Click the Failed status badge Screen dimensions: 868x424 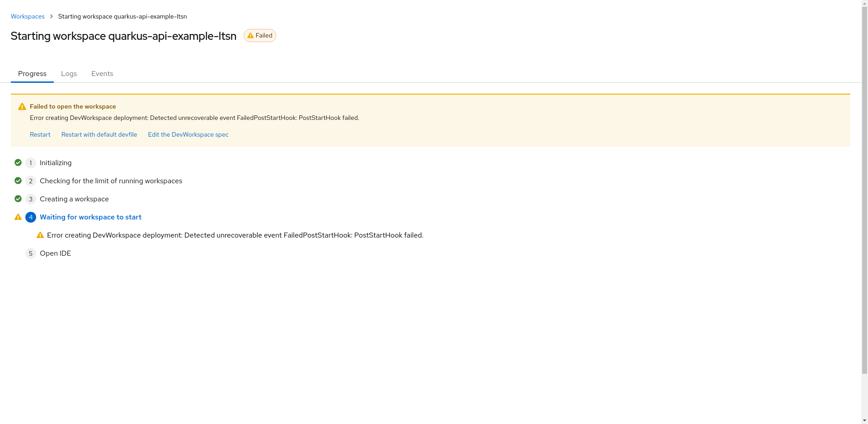260,35
